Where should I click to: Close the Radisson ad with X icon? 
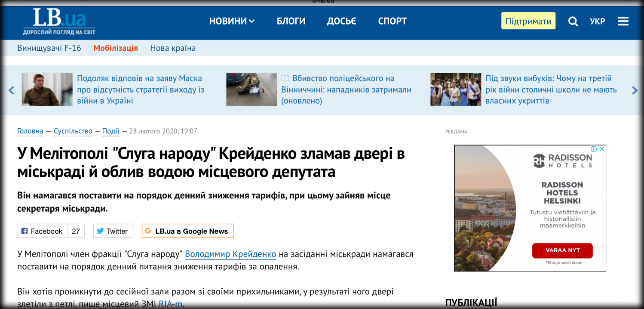click(x=602, y=149)
